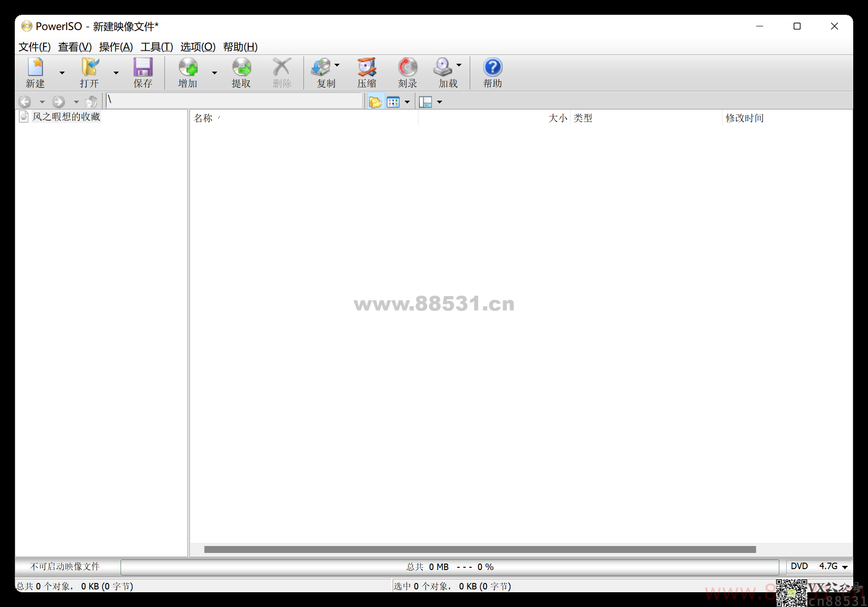868x607 pixels.
Task: Click the path address input field
Action: [234, 100]
